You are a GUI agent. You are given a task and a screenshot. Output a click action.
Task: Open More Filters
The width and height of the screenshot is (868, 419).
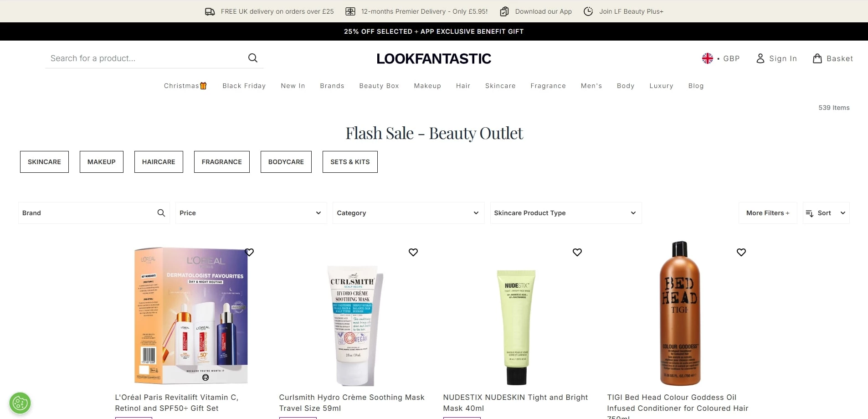[767, 213]
